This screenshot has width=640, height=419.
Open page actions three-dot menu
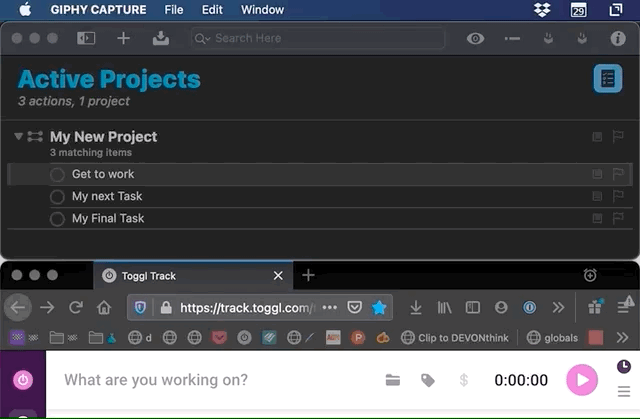[x=329, y=307]
